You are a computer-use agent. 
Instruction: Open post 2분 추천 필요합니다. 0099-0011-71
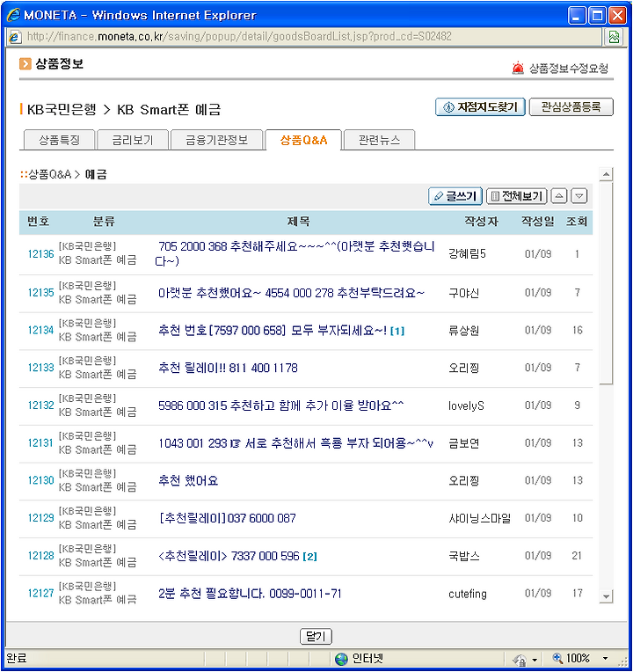250,594
